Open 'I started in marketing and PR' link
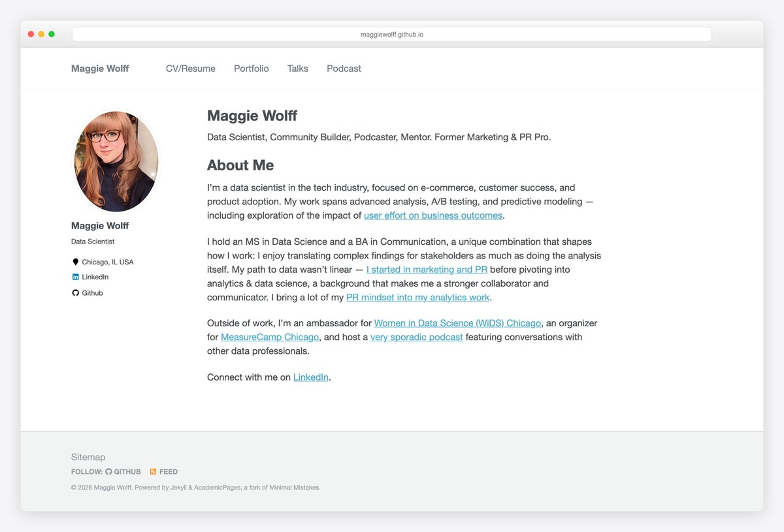Viewport: 784px width, 532px height. [427, 270]
